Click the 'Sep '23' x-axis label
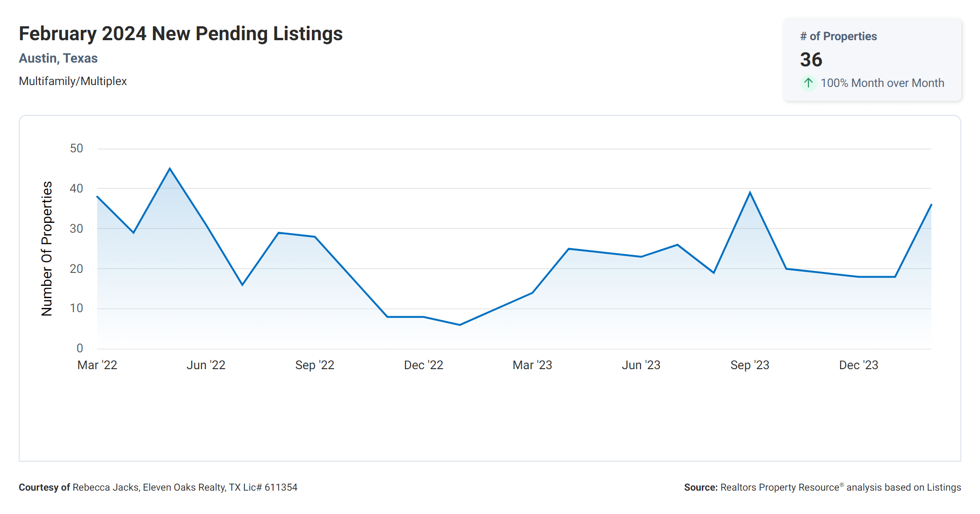 pos(749,365)
